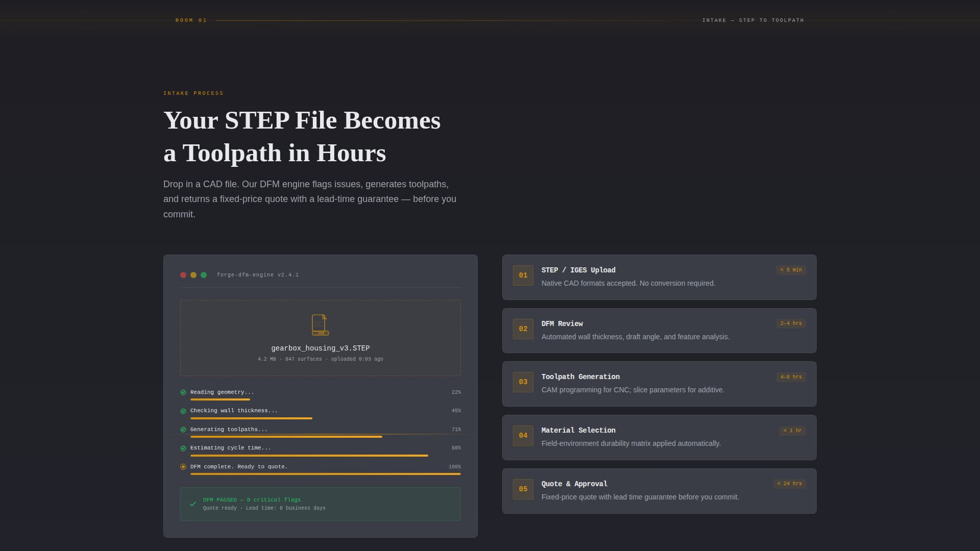Click the green checkmark beside Reading geometry

[x=183, y=392]
